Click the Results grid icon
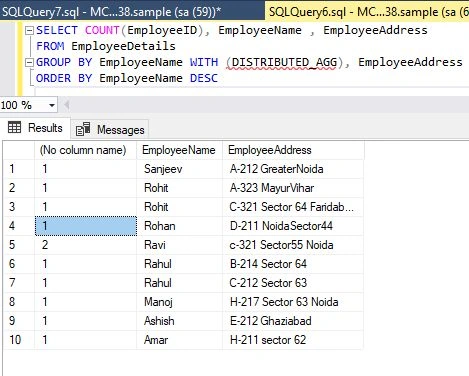 coord(15,127)
